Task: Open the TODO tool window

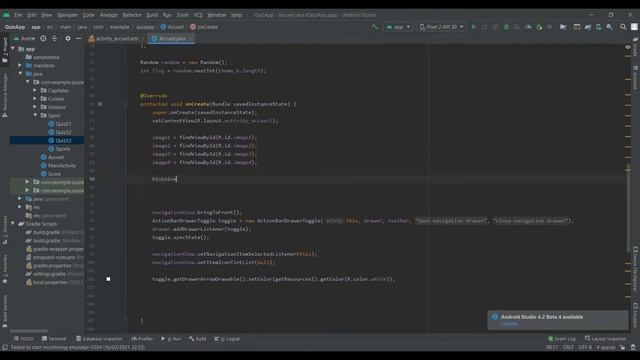Action: (23, 339)
